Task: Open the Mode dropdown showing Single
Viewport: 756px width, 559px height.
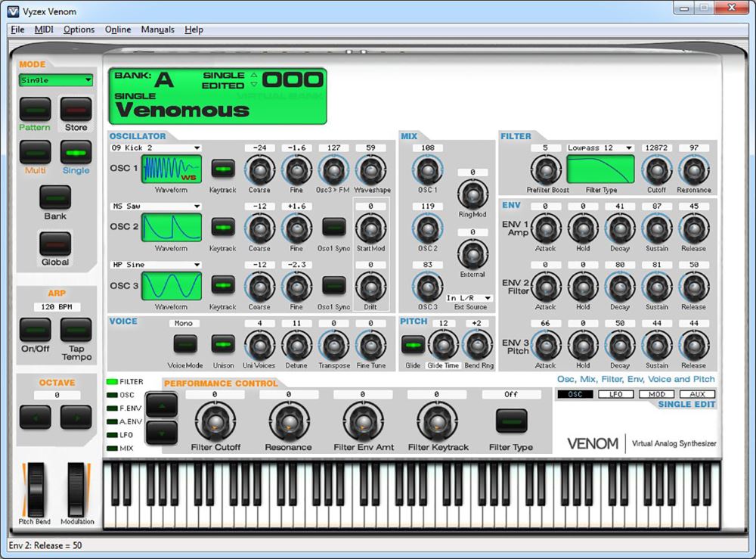Action: point(56,80)
